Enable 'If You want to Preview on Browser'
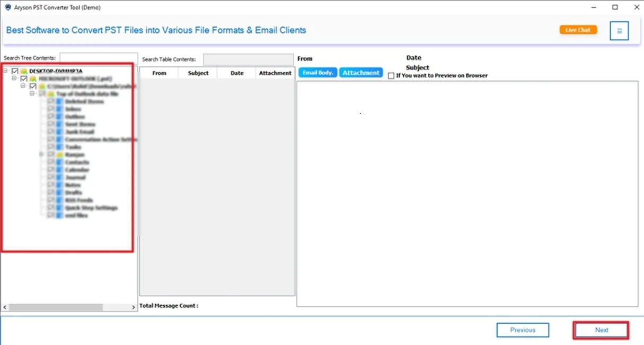The height and width of the screenshot is (345, 644). [391, 76]
